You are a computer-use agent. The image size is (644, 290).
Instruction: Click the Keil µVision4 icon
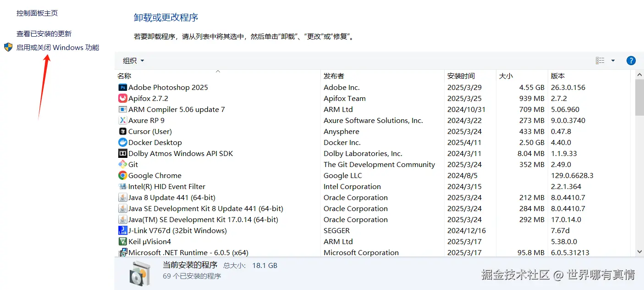coord(122,241)
